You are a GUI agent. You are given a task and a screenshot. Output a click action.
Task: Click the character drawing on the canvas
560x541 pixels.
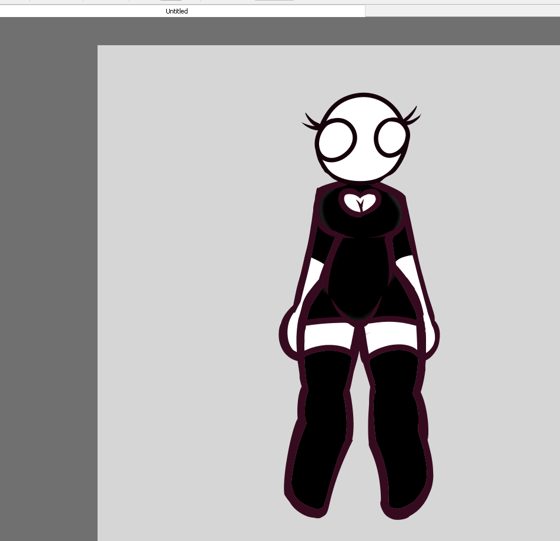(x=359, y=306)
